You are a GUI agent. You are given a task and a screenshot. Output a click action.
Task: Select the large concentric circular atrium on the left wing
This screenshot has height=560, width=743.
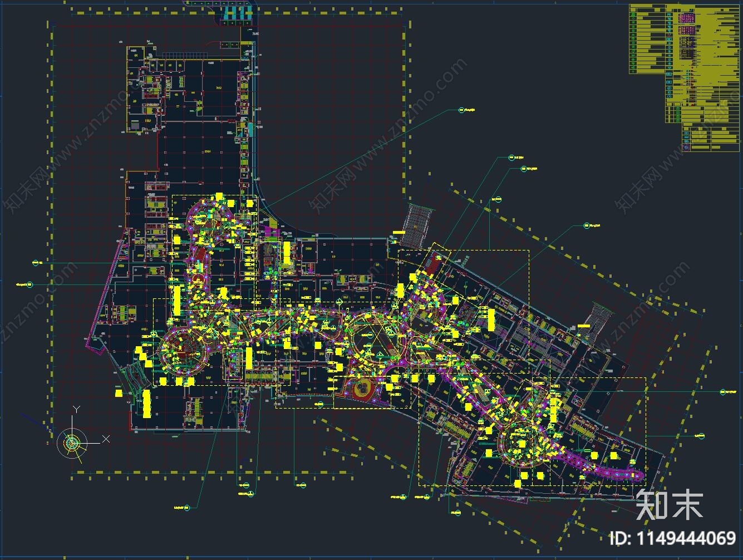tap(183, 353)
